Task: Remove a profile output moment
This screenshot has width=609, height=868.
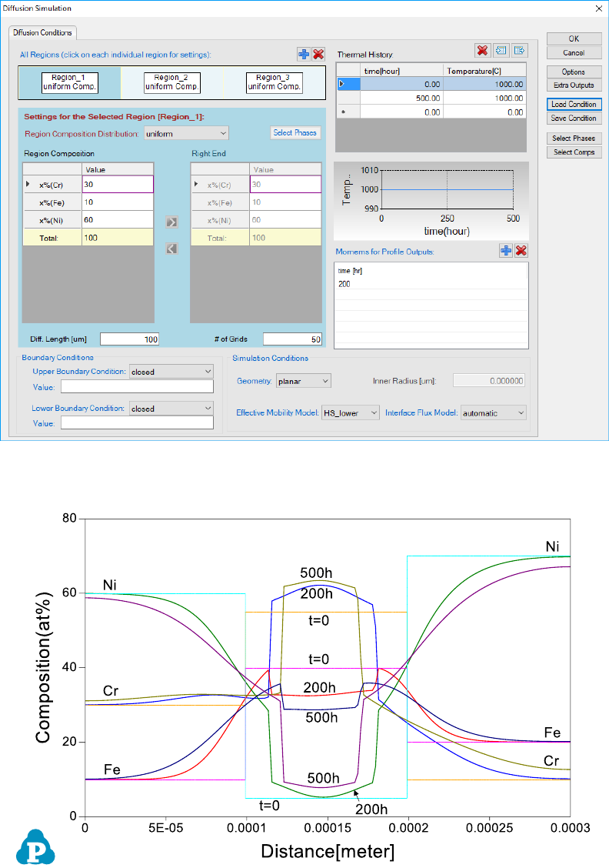Action: 521,251
